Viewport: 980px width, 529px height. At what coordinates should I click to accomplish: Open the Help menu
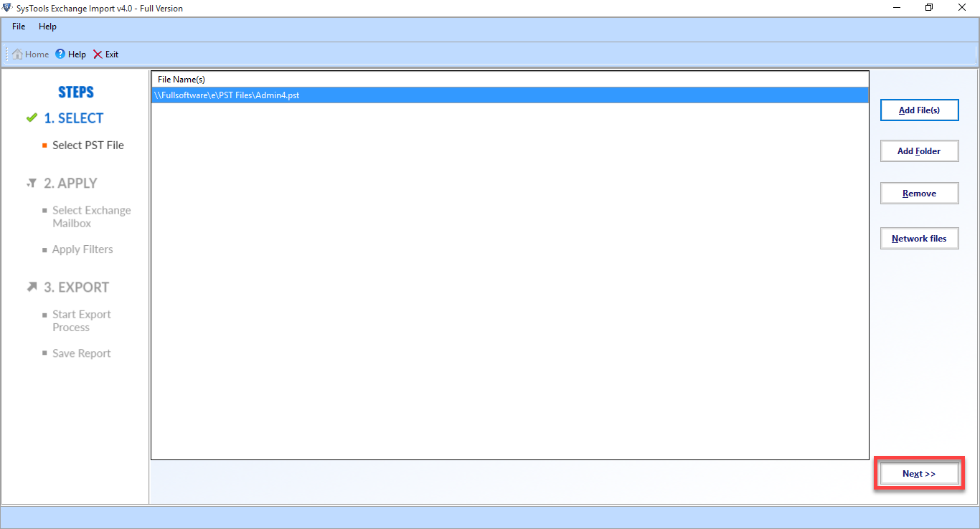click(47, 27)
